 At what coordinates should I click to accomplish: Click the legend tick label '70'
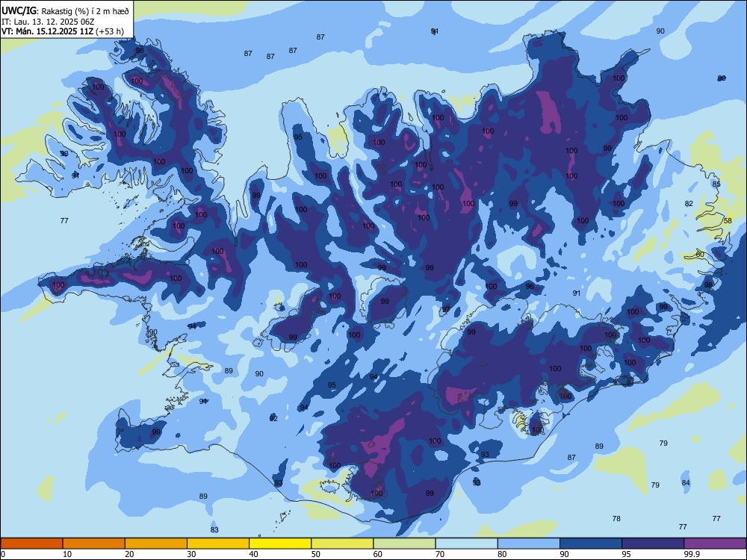tap(440, 554)
